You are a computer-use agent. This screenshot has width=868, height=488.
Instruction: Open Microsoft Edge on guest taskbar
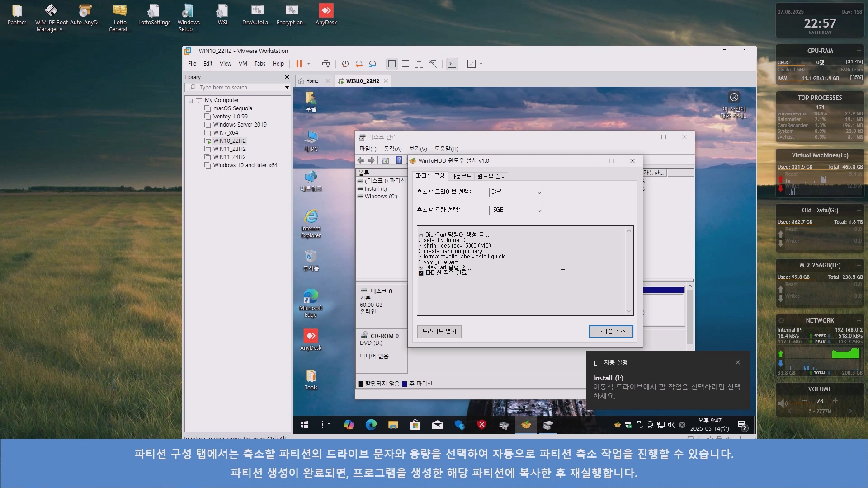click(371, 425)
